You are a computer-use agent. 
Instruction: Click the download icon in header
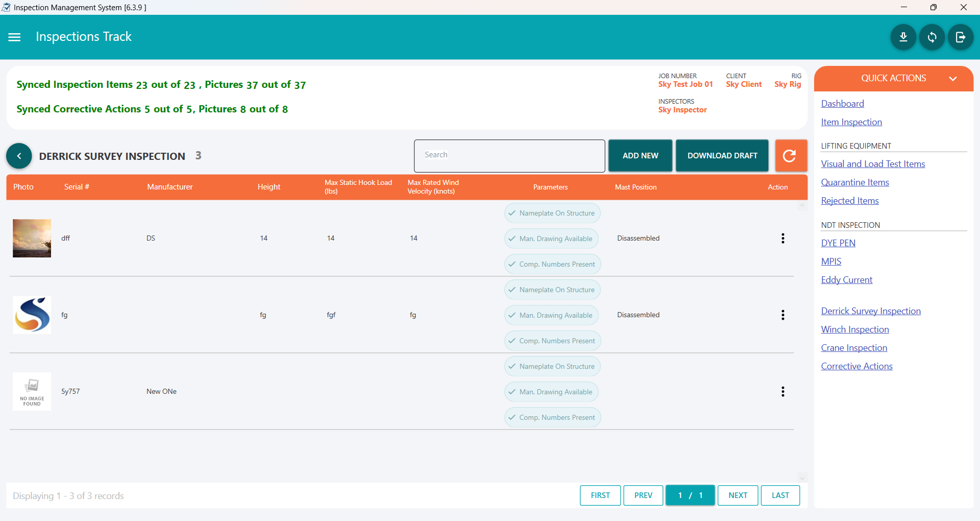point(903,37)
